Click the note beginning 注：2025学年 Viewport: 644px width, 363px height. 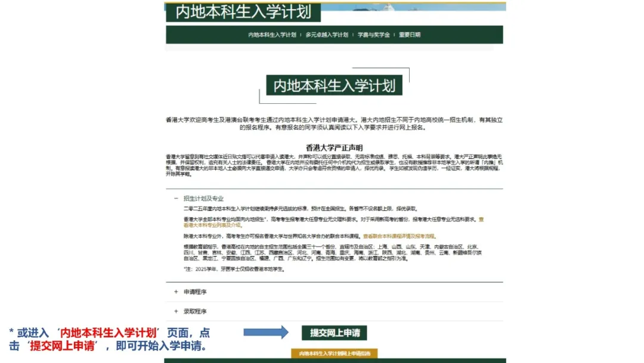click(x=234, y=269)
